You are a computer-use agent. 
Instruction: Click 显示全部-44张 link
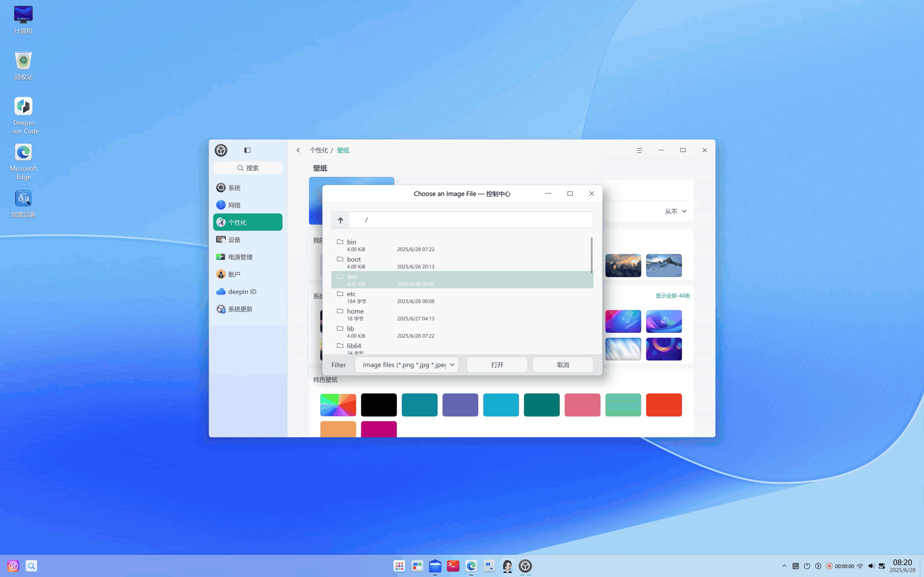tap(673, 296)
